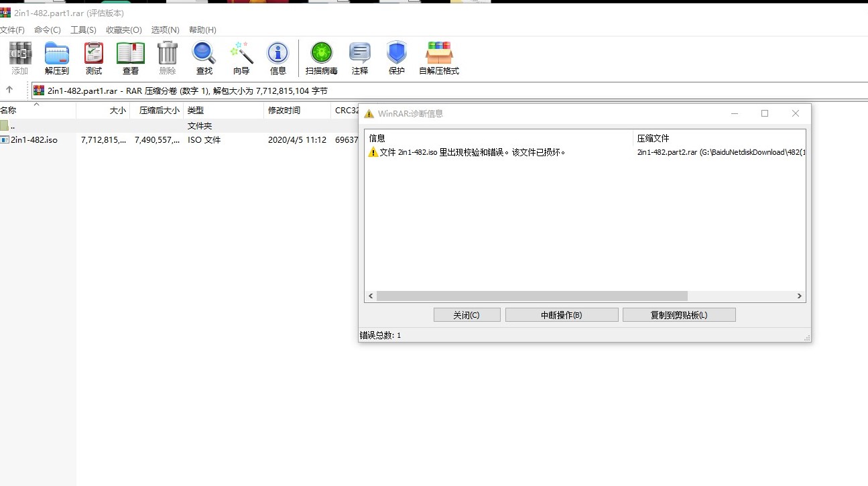Sort by the 修改时间 column header
This screenshot has height=486, width=868.
click(x=298, y=111)
